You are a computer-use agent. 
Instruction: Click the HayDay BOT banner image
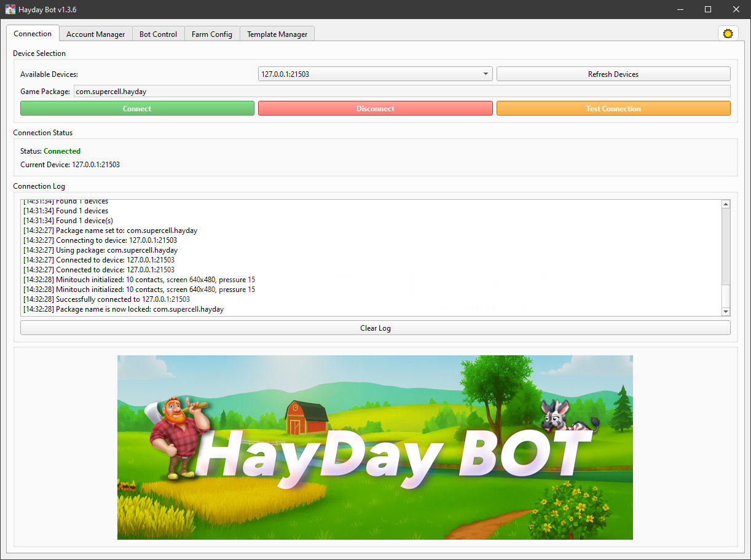375,447
